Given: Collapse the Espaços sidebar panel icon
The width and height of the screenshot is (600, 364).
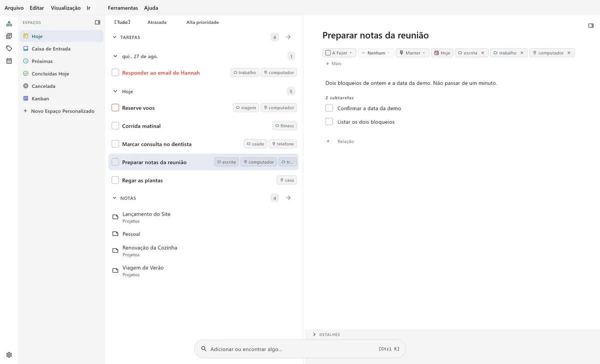Looking at the screenshot, I should pyautogui.click(x=97, y=22).
